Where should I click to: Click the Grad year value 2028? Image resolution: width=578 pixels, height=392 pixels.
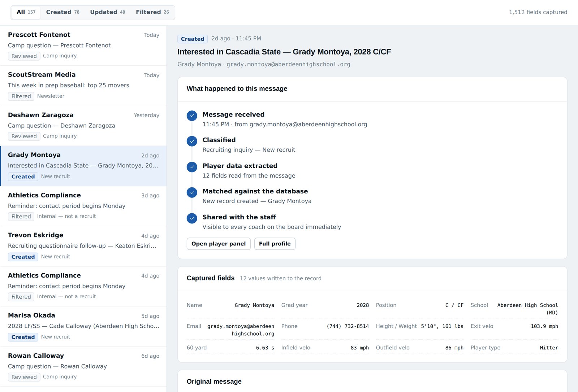coord(363,305)
